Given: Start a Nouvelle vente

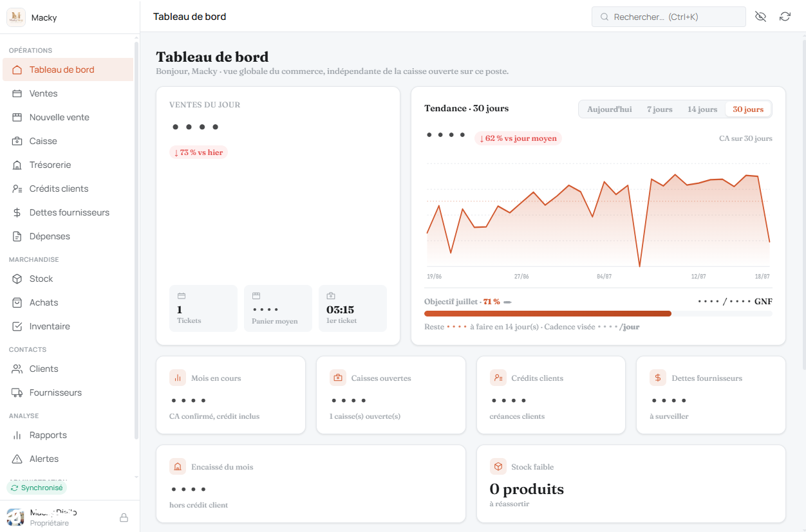Looking at the screenshot, I should pos(68,117).
